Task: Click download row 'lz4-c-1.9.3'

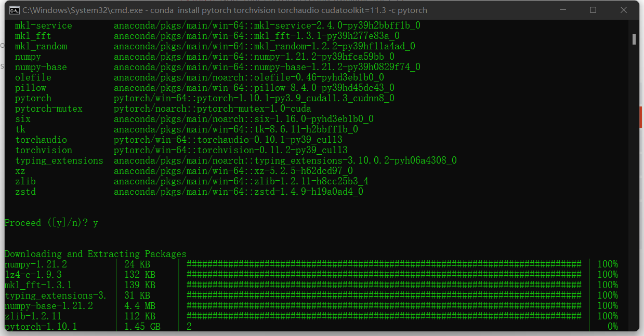Action: pos(311,275)
